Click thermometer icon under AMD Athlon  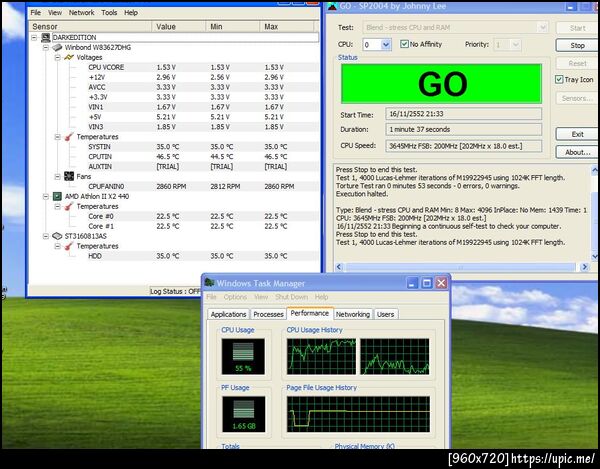69,206
